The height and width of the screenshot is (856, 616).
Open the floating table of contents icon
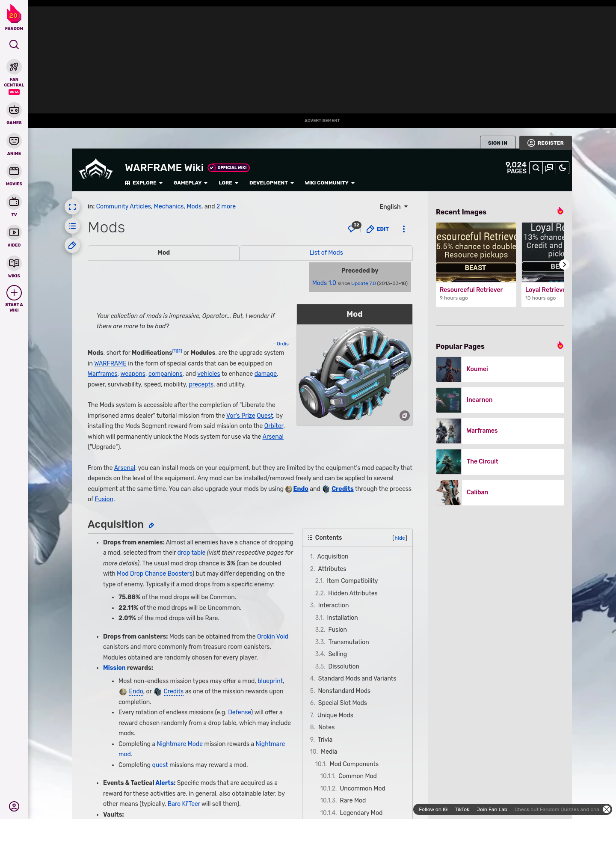(72, 226)
